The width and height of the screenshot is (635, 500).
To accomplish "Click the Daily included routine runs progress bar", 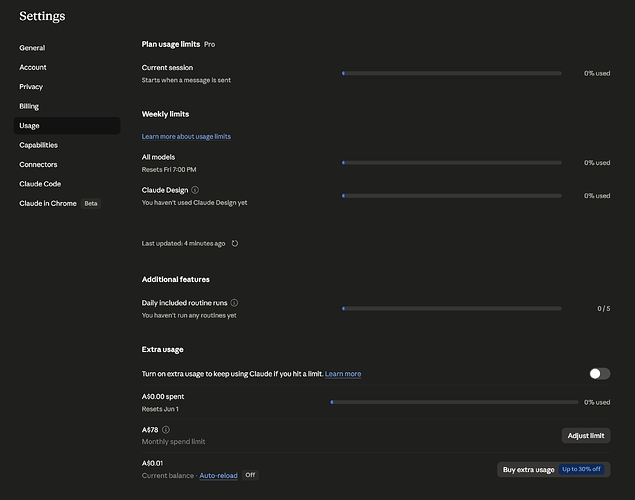I will tap(452, 309).
